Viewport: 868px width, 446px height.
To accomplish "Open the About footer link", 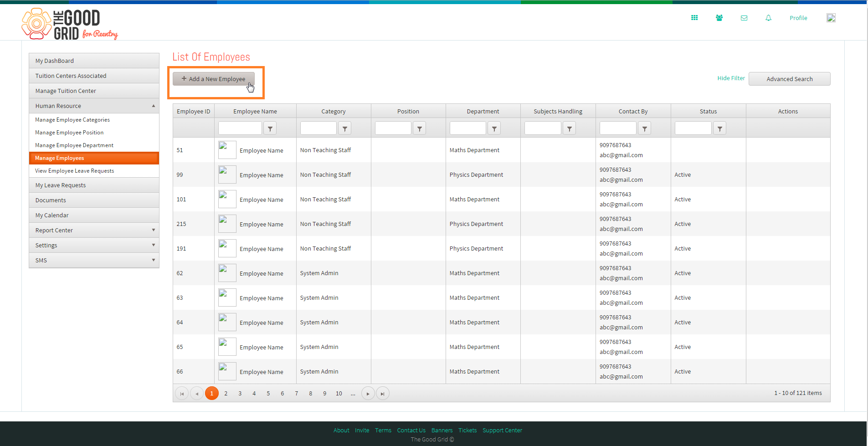I will 341,431.
